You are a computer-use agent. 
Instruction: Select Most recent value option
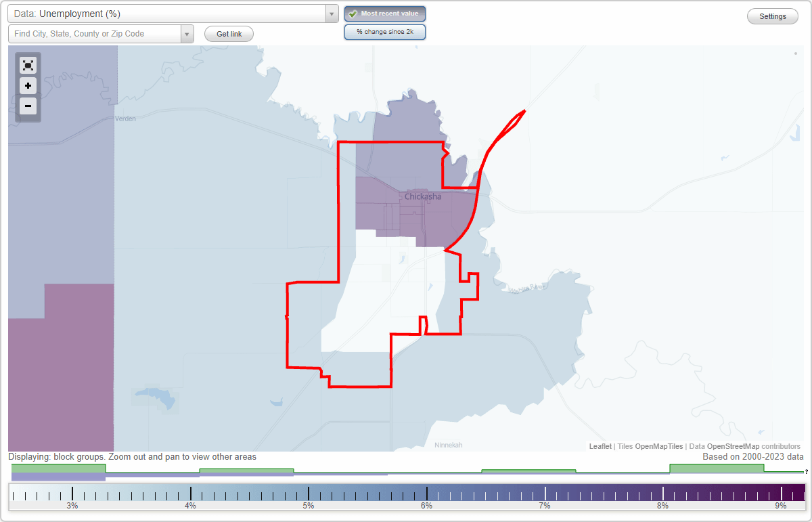point(385,14)
